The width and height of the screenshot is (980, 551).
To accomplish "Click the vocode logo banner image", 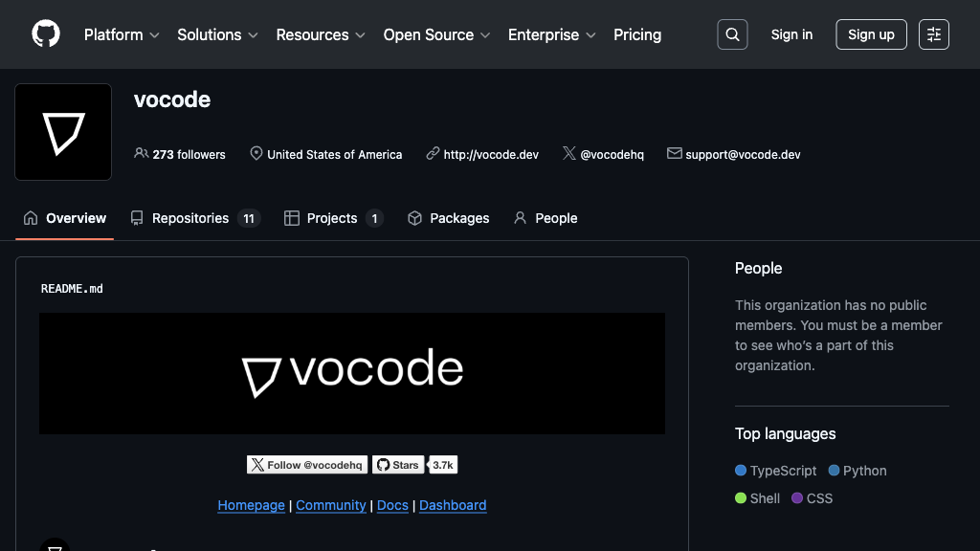I will point(351,373).
